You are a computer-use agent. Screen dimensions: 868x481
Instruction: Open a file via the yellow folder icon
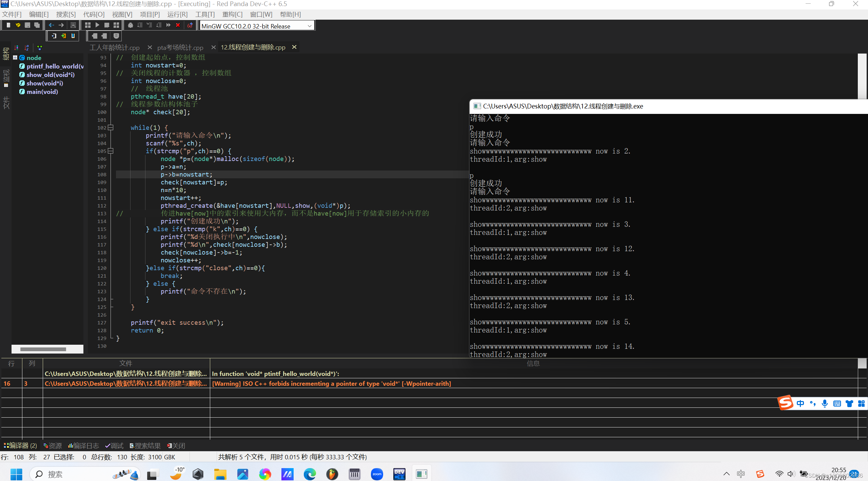click(18, 25)
